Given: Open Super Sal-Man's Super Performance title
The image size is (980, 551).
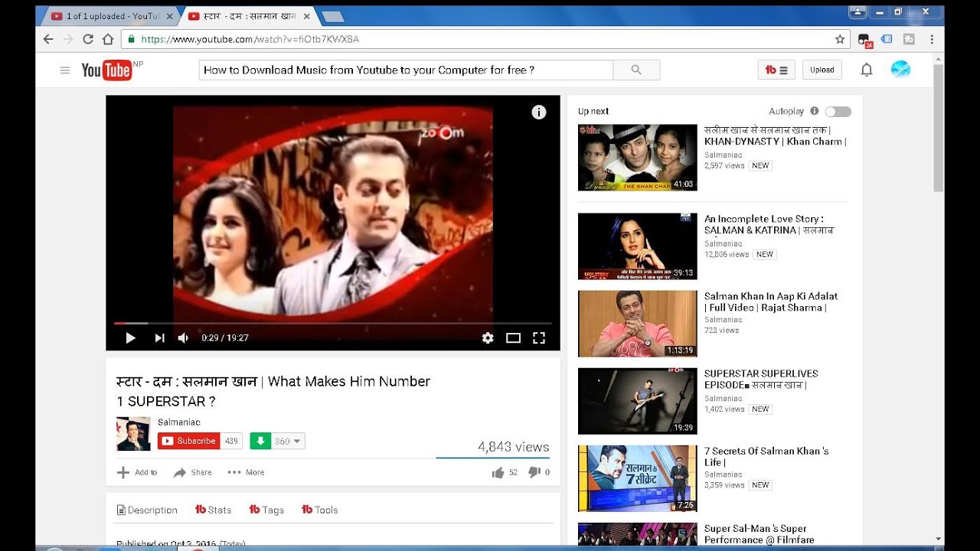Looking at the screenshot, I should pyautogui.click(x=759, y=534).
